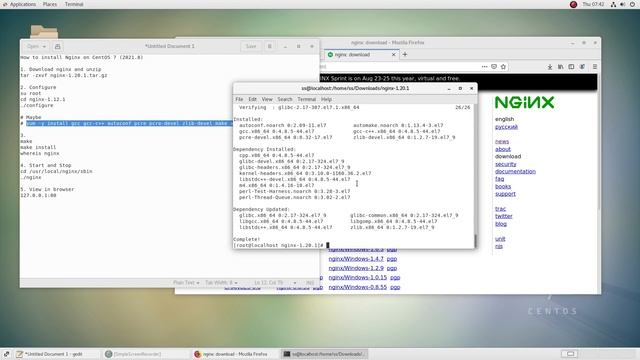Click workspace switcher in bottom right
The width and height of the screenshot is (640, 360).
(x=570, y=354)
